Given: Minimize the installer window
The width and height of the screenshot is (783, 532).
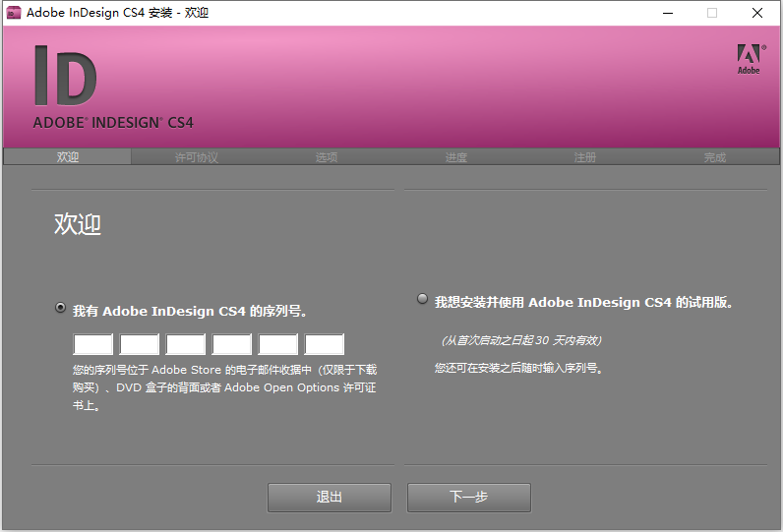Looking at the screenshot, I should (668, 13).
